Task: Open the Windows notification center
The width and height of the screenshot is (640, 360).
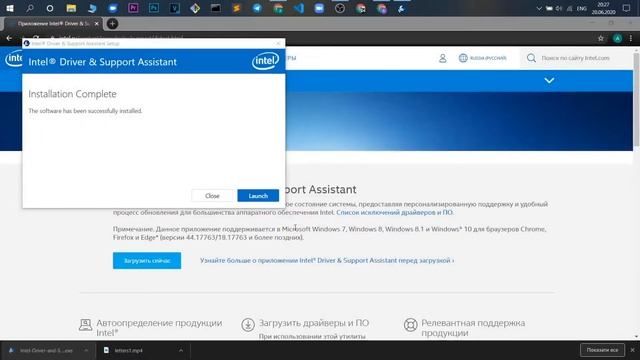Action: click(x=627, y=8)
